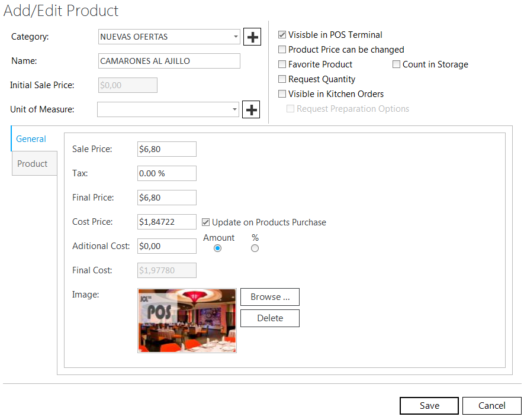
Task: Open the General tab
Action: coord(31,139)
